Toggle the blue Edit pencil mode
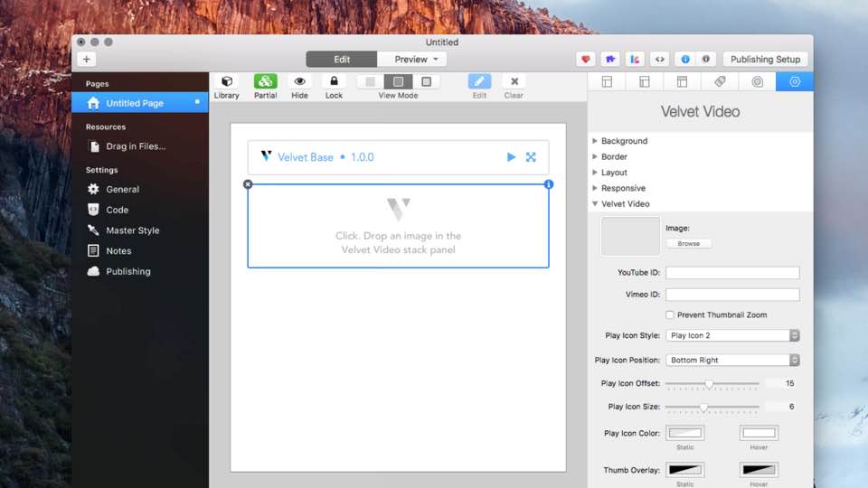The image size is (868, 488). (x=479, y=82)
